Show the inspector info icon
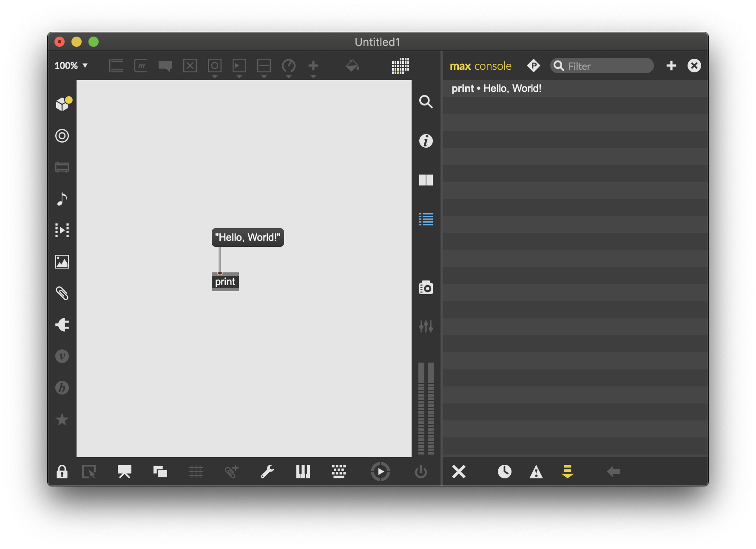This screenshot has height=549, width=756. [426, 141]
